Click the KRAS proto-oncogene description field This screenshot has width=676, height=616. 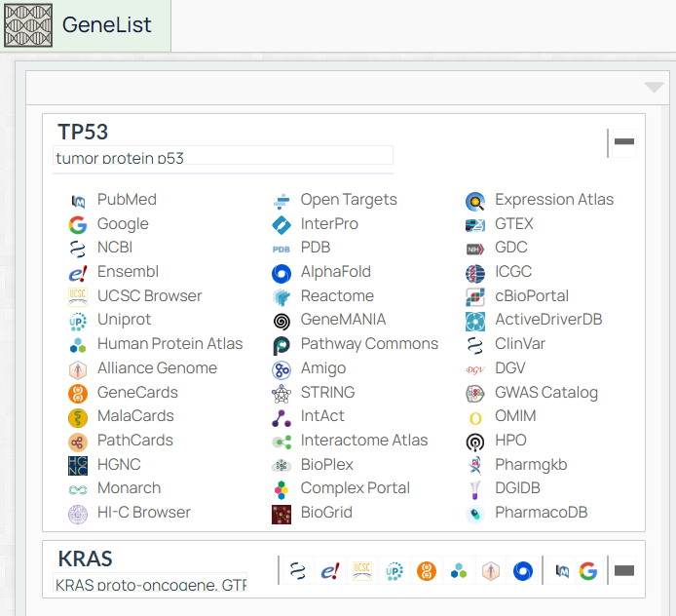150,582
